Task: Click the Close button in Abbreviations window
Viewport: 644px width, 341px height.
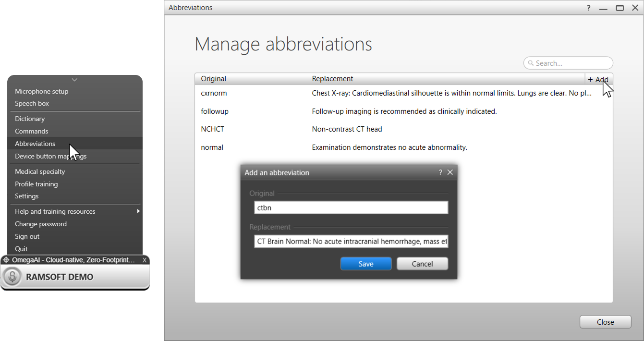Action: coord(606,322)
